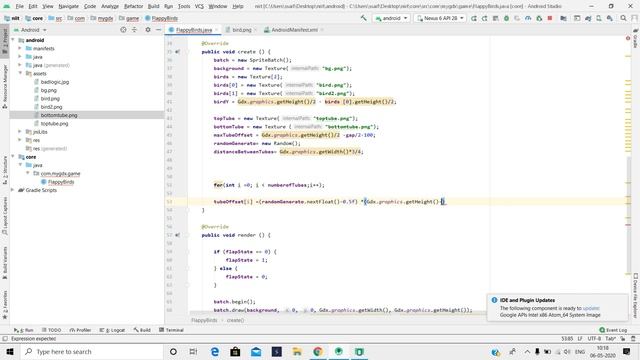This screenshot has height=360, width=640.
Task: Select bird2.png file
Action: tap(51, 107)
